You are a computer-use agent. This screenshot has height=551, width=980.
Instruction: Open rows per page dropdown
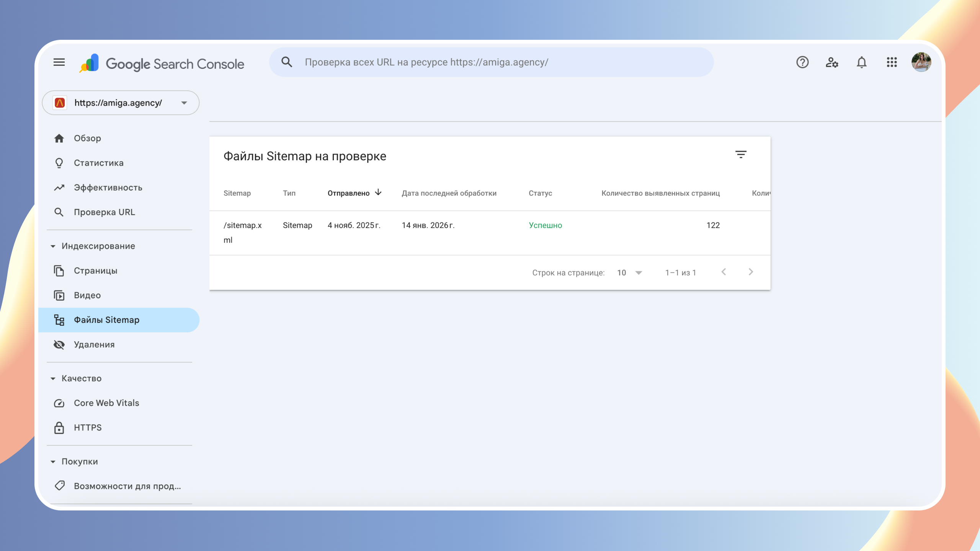[630, 272]
